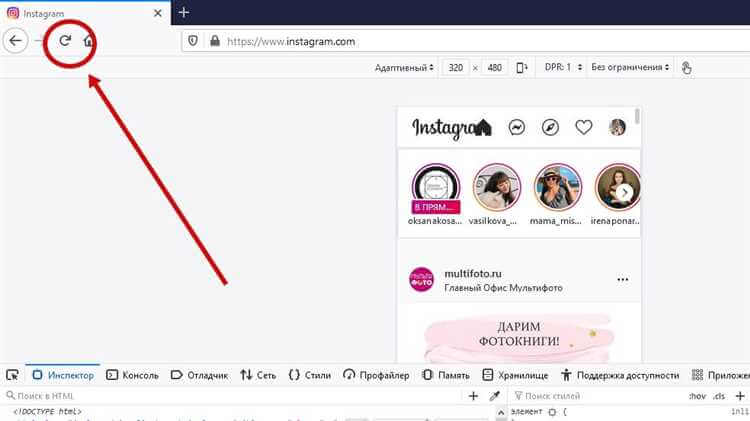The image size is (750, 421).
Task: Activate the element picker icon
Action: click(x=12, y=375)
